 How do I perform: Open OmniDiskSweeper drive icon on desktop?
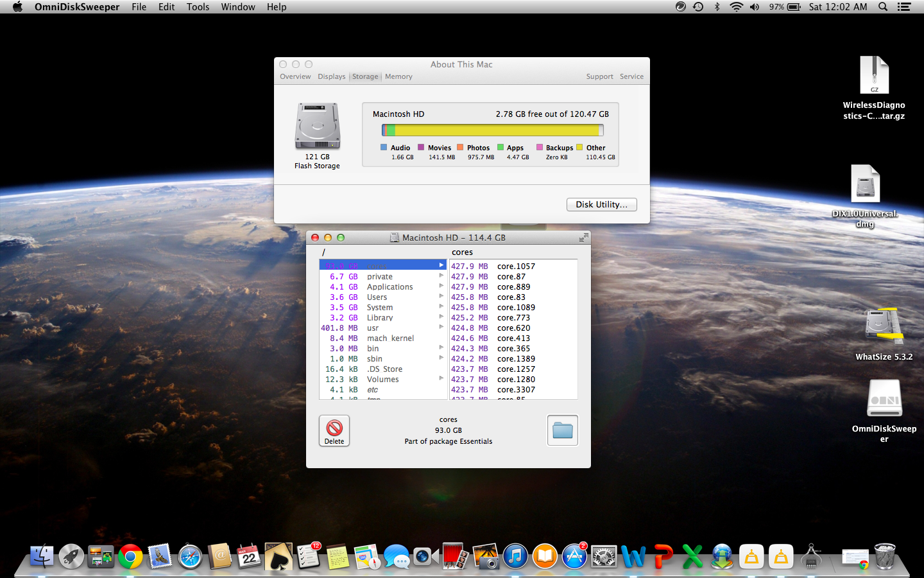884,399
